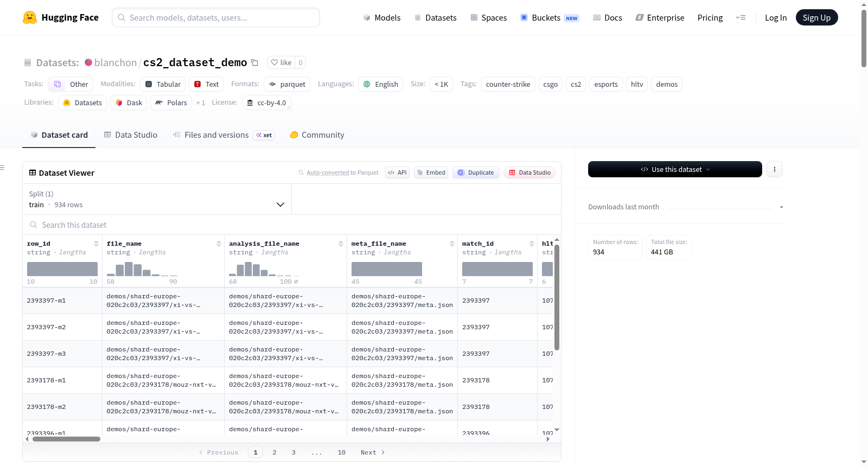Screen dimensions: 868x467
Task: Select the English language tag
Action: [x=380, y=84]
